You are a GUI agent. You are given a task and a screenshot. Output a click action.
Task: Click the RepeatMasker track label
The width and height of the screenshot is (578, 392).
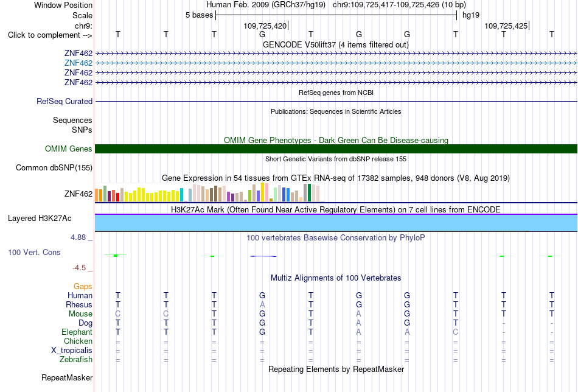click(x=67, y=377)
